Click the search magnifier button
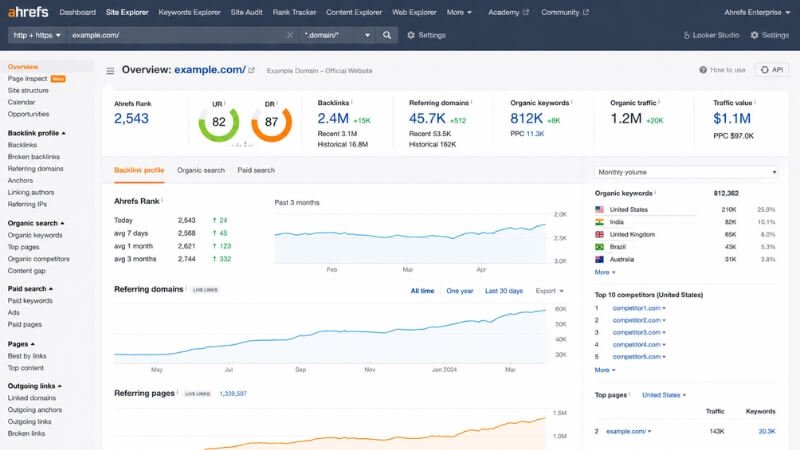 (x=387, y=35)
